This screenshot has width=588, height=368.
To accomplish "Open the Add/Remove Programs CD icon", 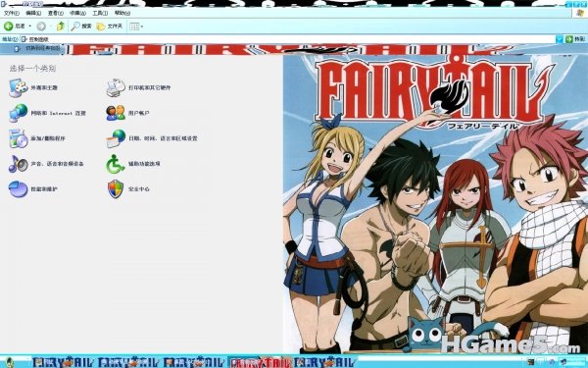I will [18, 138].
